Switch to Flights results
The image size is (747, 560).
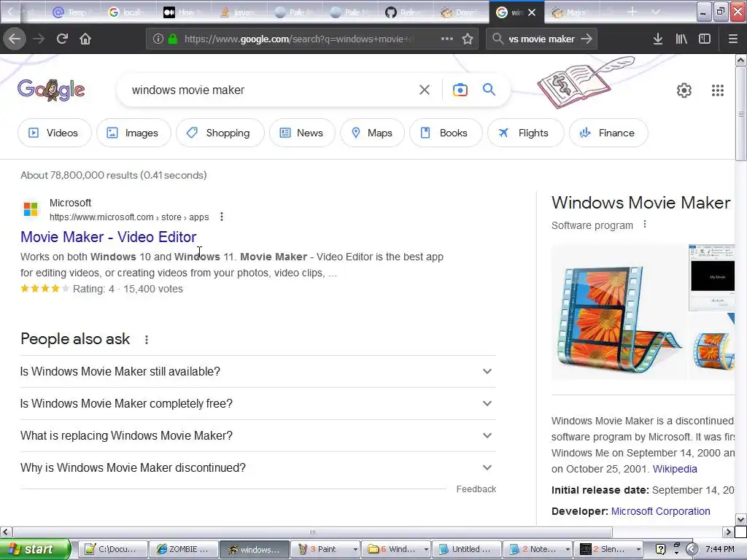525,133
